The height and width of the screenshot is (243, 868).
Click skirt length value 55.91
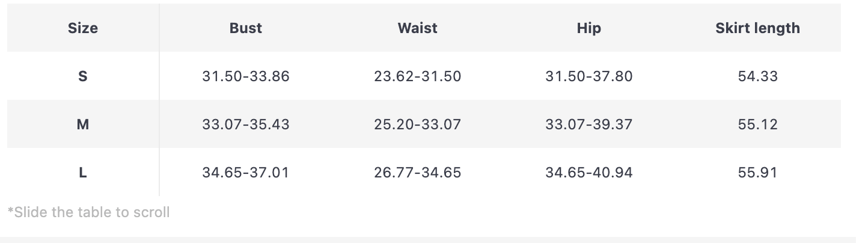pos(757,173)
